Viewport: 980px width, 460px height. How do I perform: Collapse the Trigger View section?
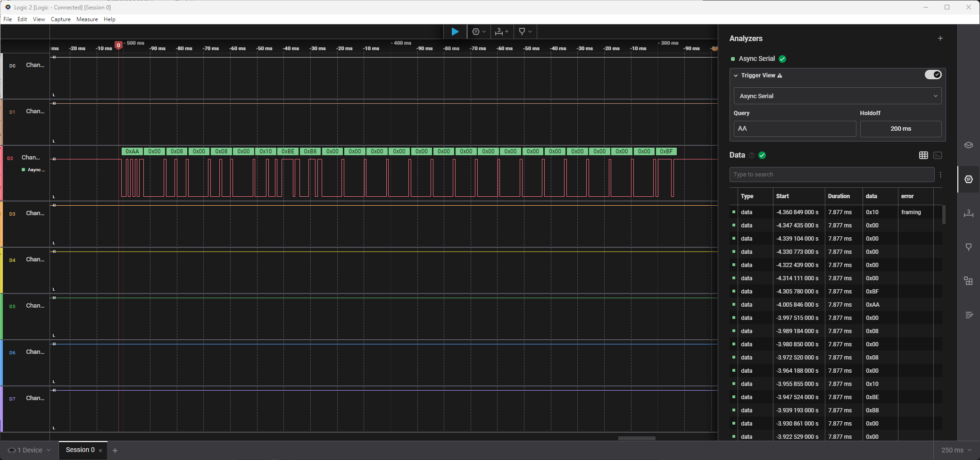pyautogui.click(x=736, y=75)
